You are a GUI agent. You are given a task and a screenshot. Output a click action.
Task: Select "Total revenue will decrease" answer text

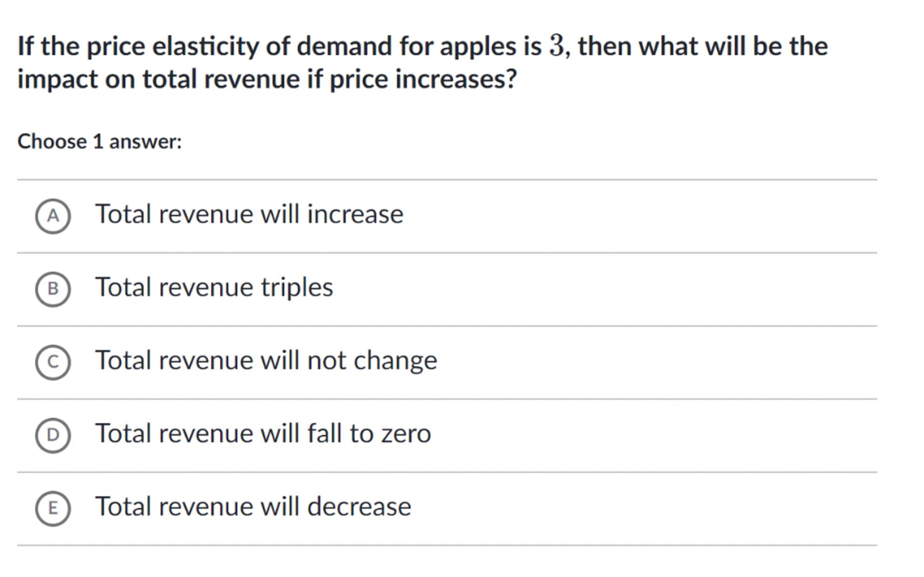(253, 507)
